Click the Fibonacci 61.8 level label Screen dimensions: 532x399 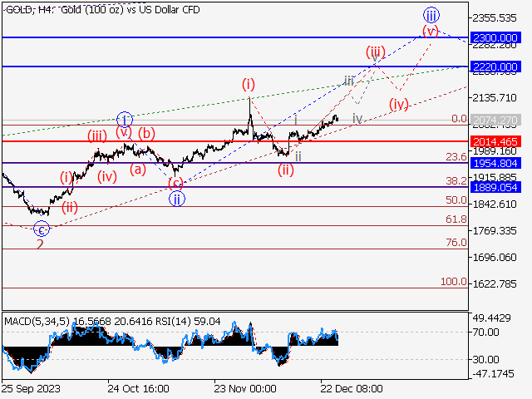456,219
